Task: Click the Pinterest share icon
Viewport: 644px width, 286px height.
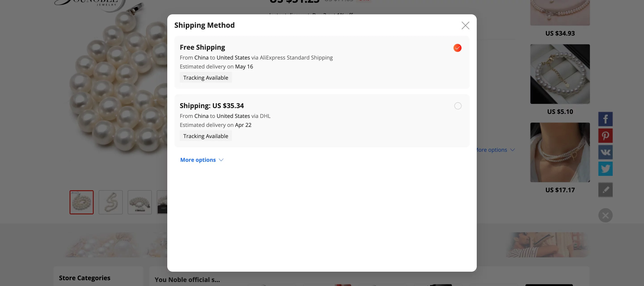Action: click(605, 136)
